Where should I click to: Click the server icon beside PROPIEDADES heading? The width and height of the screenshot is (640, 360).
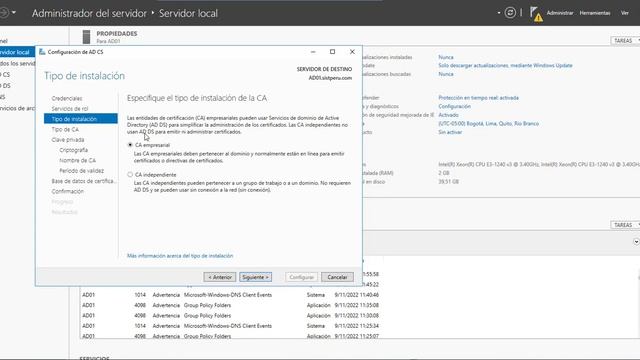pos(86,37)
